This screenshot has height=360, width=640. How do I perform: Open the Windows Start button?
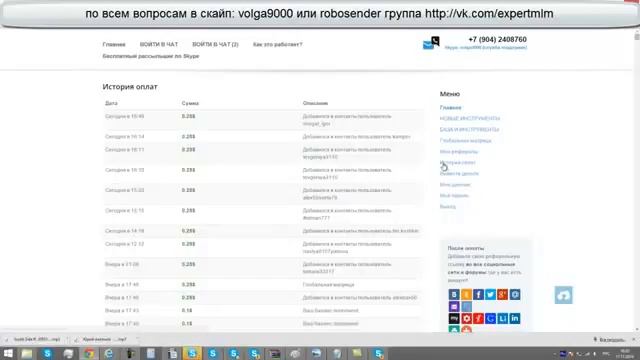pos(8,353)
